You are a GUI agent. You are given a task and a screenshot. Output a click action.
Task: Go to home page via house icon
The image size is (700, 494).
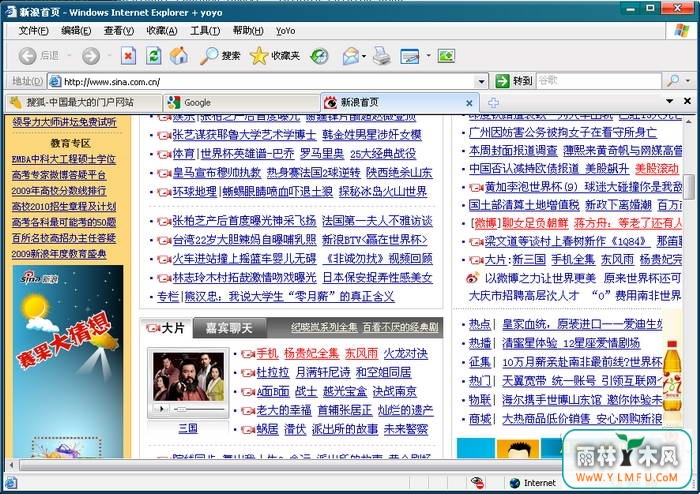pyautogui.click(x=179, y=56)
